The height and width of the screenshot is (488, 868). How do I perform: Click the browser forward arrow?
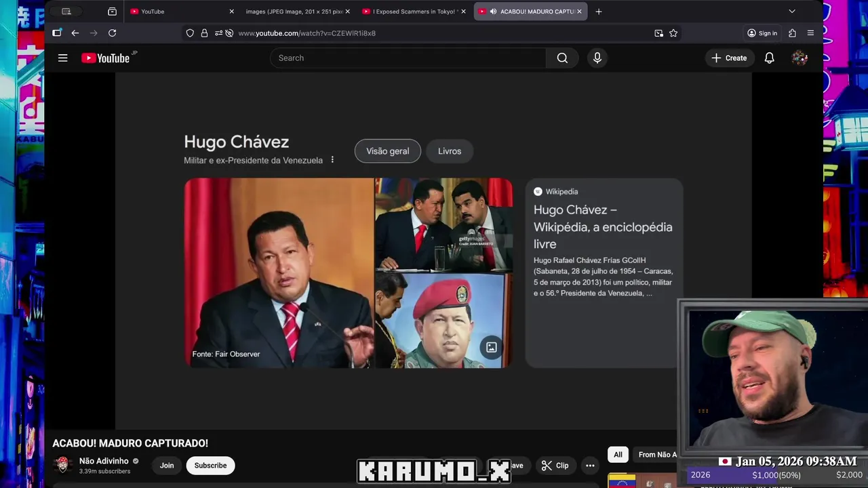[94, 33]
